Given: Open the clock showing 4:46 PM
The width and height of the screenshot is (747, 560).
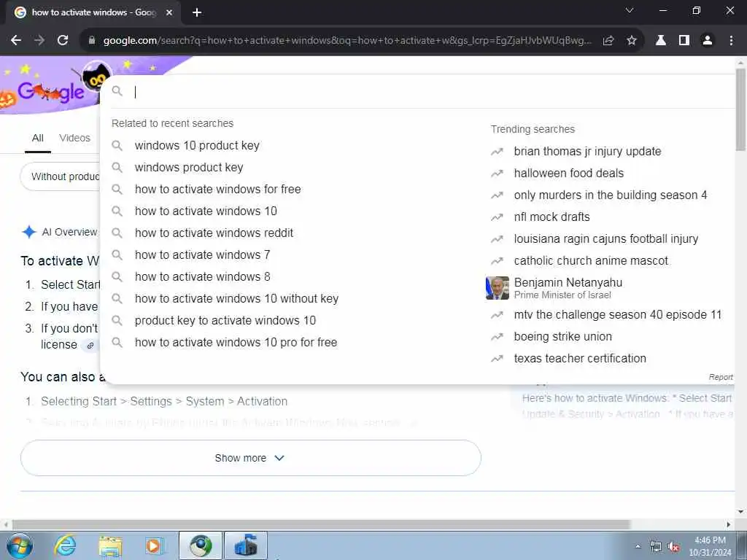Looking at the screenshot, I should coord(710,546).
